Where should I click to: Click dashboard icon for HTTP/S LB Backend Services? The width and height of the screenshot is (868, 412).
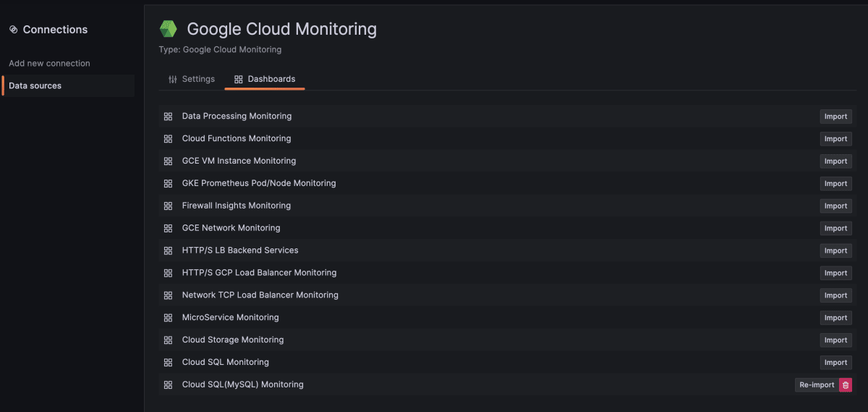168,251
